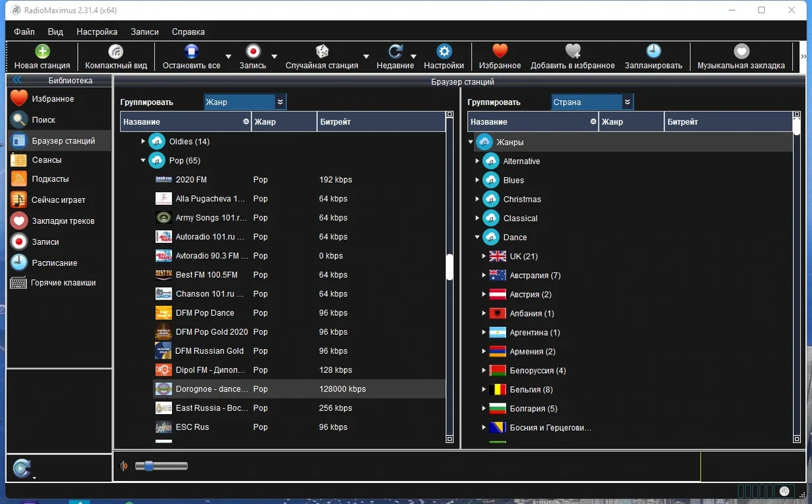The image size is (812, 504).
Task: Expand the Alternative genre node
Action: [x=477, y=161]
